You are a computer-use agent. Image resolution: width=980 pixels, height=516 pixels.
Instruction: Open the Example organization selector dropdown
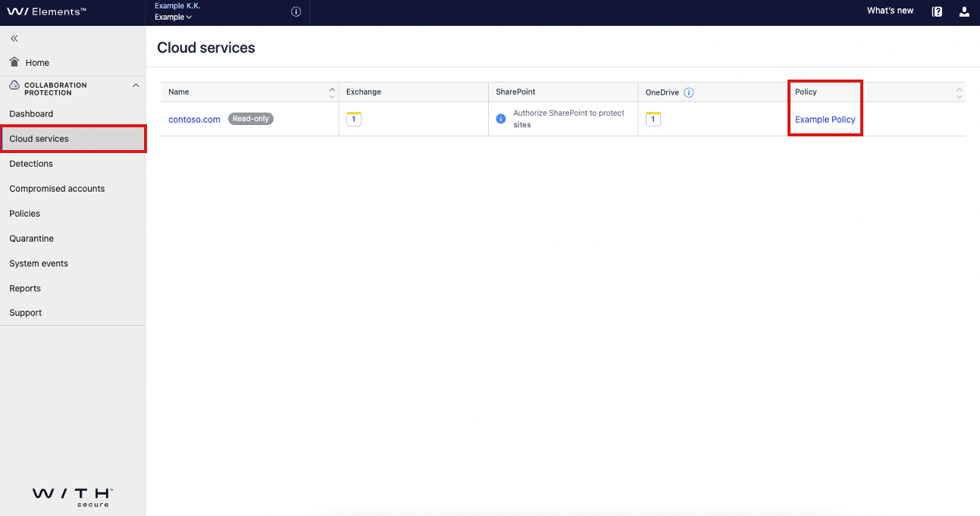(173, 17)
